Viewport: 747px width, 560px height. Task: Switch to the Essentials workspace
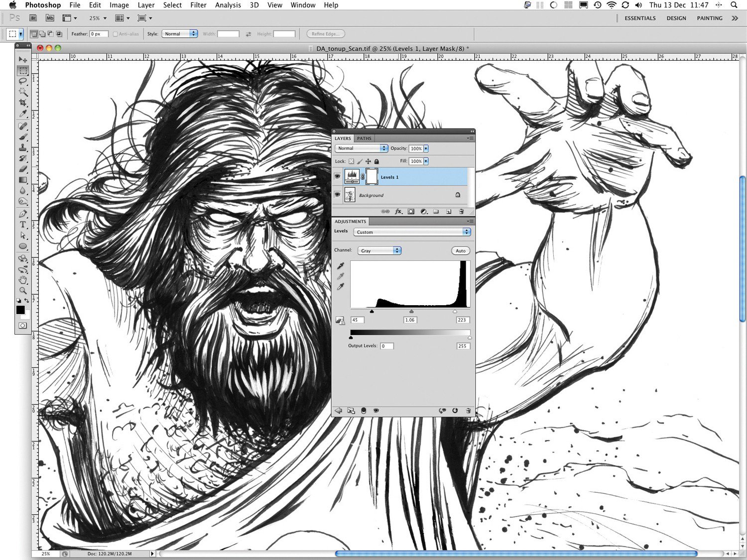coord(640,18)
